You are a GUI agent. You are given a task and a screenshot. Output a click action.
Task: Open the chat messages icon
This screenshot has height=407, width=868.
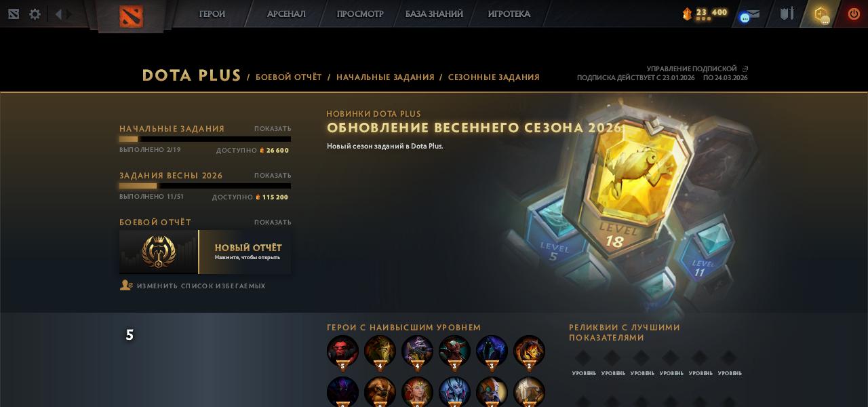[x=749, y=14]
